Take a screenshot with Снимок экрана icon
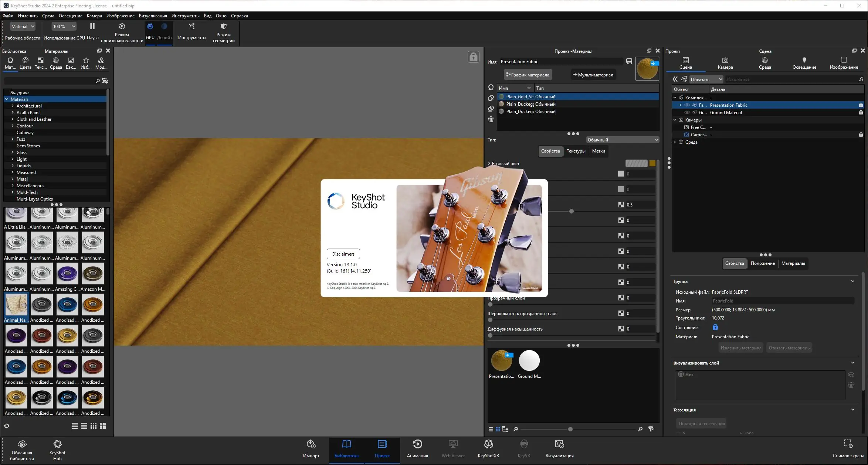This screenshot has height=465, width=868. tap(848, 444)
